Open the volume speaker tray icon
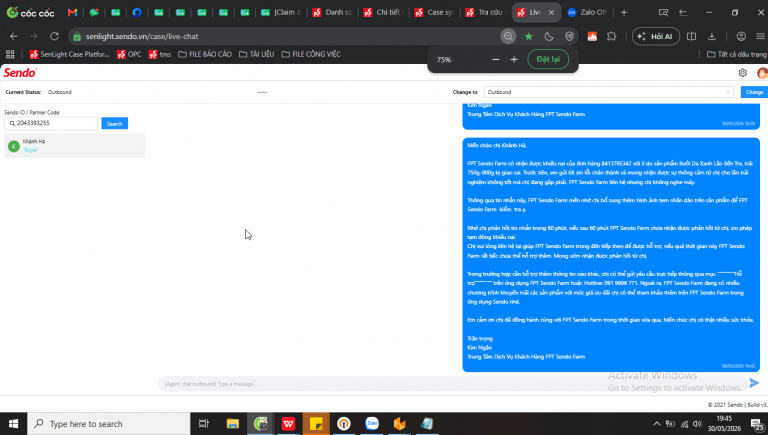The image size is (768, 435). coord(697,424)
